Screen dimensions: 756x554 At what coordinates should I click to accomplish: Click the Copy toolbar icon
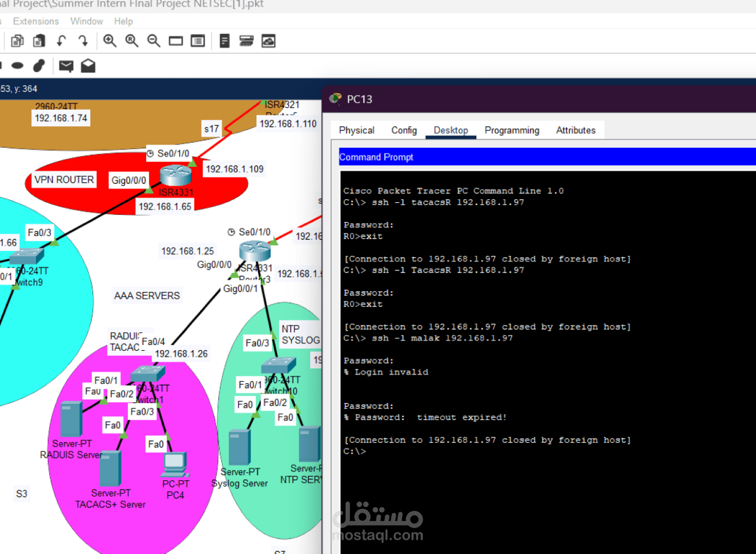tap(18, 41)
